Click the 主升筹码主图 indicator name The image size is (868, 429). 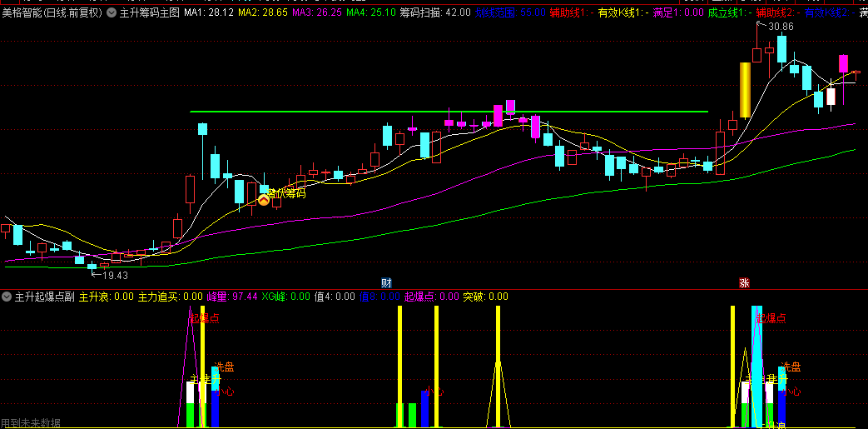(x=150, y=12)
